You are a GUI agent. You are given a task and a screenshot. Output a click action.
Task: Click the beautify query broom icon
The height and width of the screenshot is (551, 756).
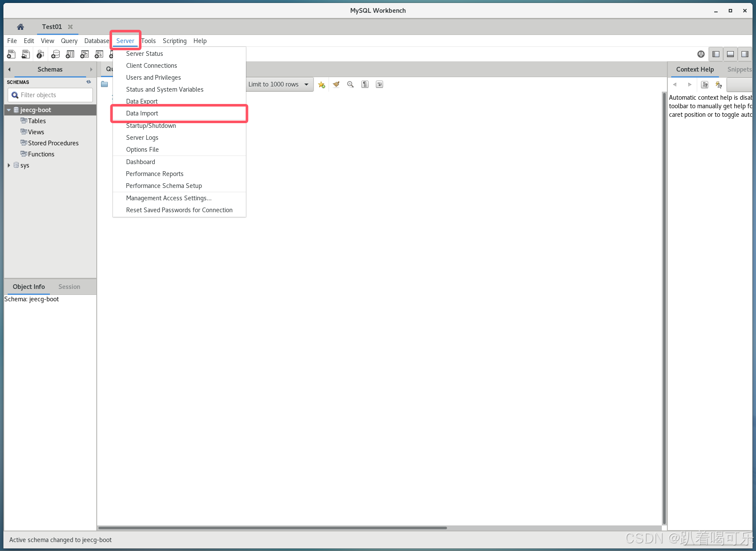coord(336,84)
